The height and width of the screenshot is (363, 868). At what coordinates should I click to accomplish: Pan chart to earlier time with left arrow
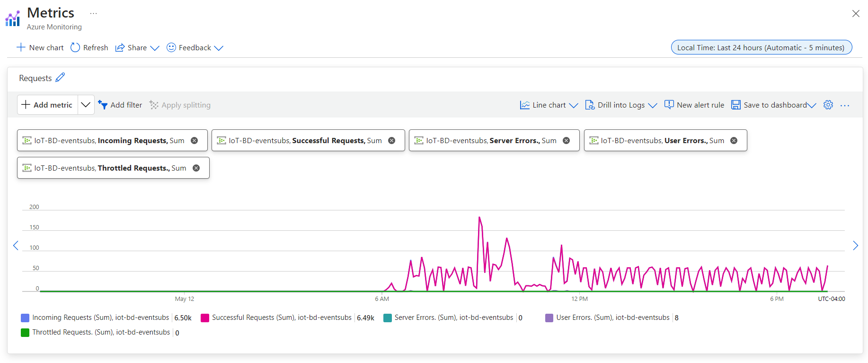16,245
